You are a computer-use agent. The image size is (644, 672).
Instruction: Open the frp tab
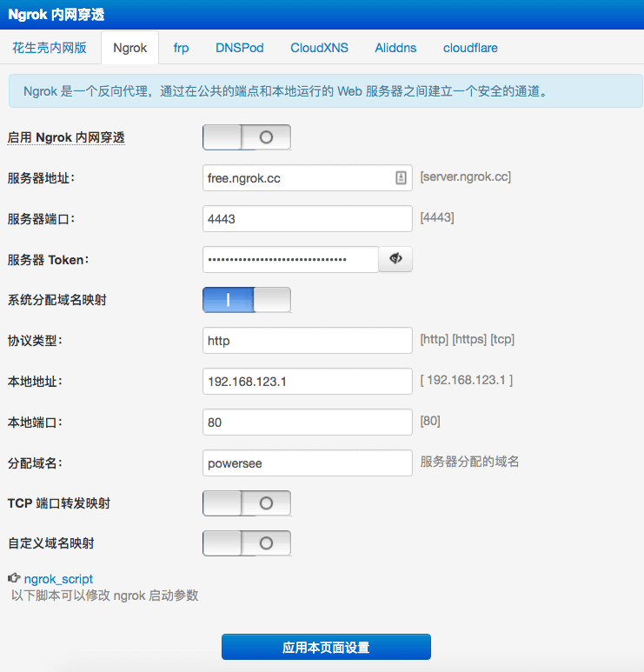tap(181, 48)
